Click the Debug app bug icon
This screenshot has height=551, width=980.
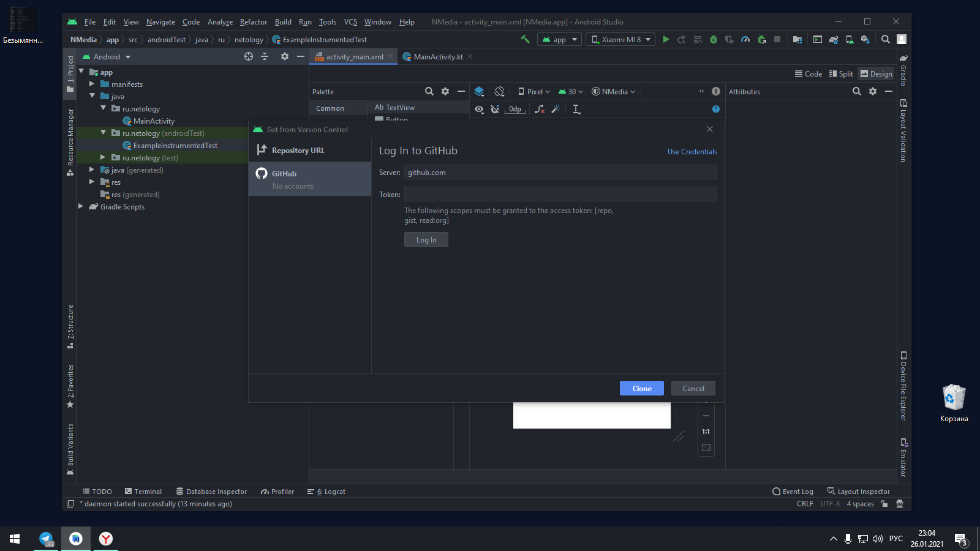coord(714,39)
